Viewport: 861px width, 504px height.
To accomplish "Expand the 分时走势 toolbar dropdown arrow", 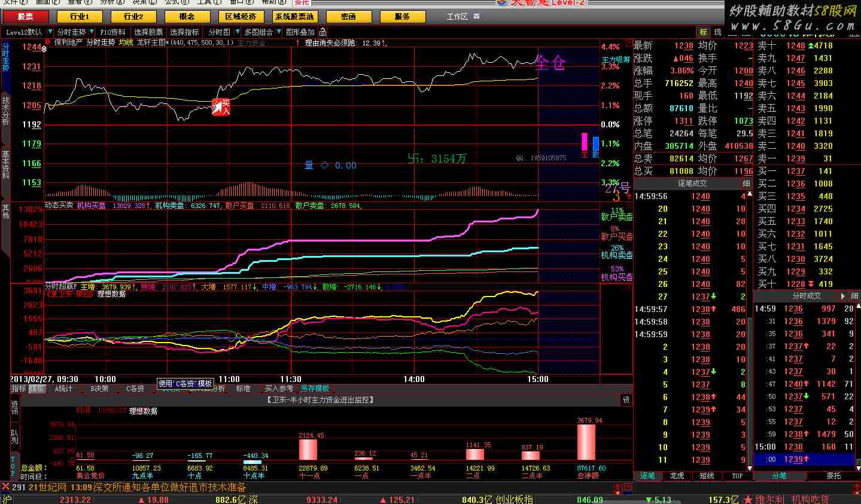I will coord(91,32).
